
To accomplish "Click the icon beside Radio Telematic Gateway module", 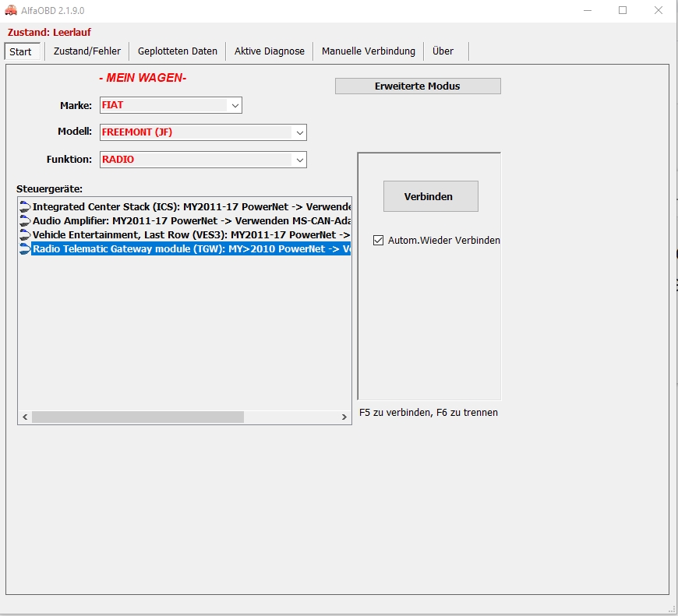I will coord(25,249).
